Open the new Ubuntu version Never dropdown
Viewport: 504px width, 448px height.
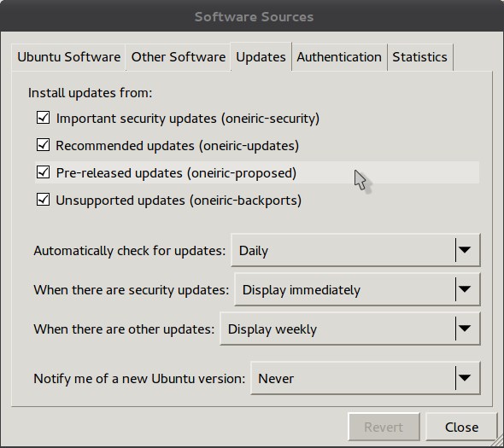[x=366, y=378]
